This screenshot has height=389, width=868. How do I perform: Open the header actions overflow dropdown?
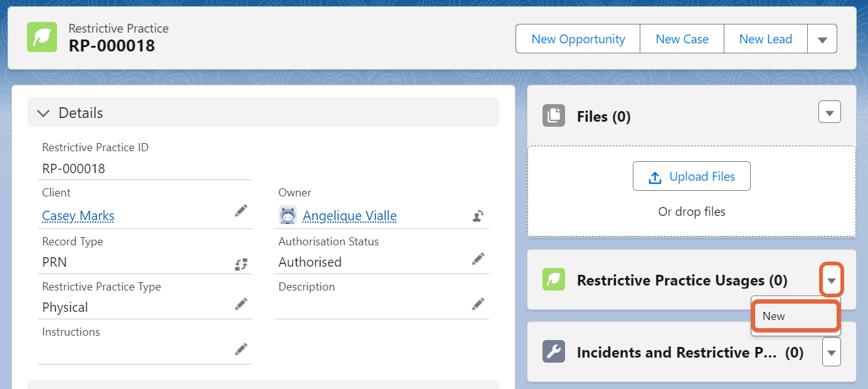[x=822, y=38]
